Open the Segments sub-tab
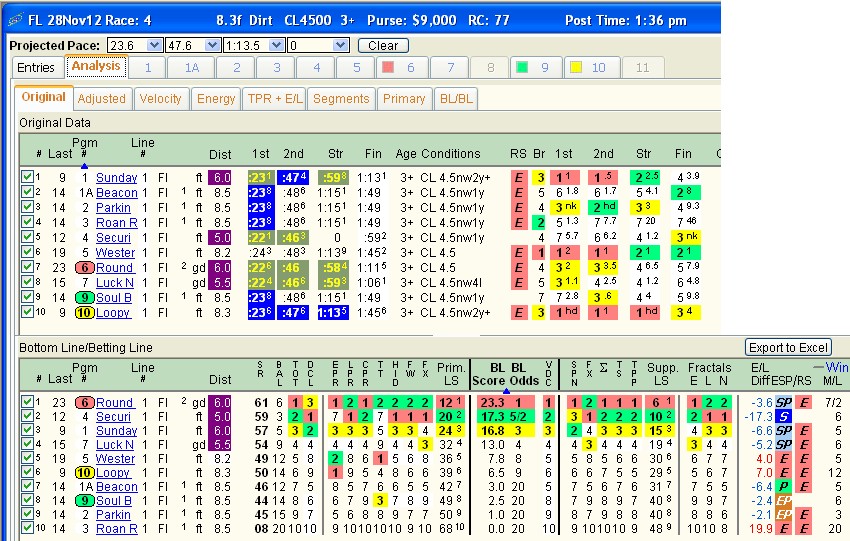This screenshot has width=850, height=541. coord(341,99)
